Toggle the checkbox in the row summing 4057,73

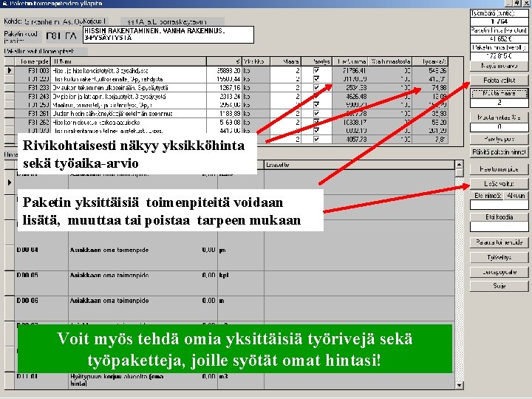(316, 139)
